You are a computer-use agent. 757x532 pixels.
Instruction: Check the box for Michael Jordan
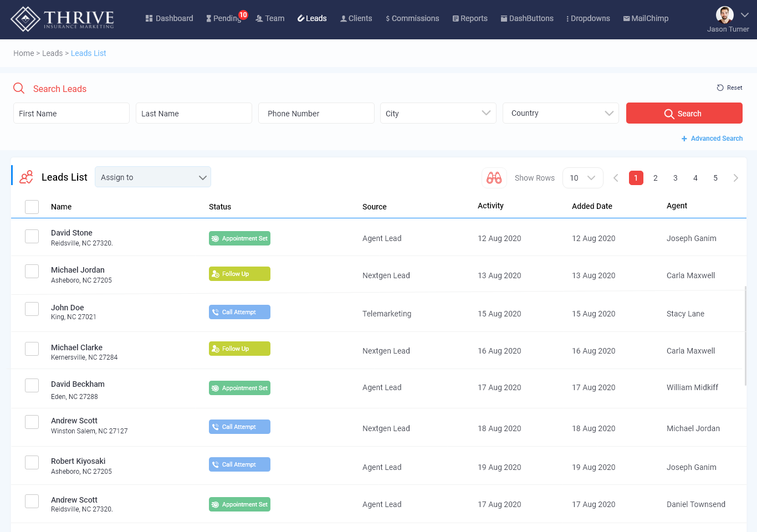(32, 271)
